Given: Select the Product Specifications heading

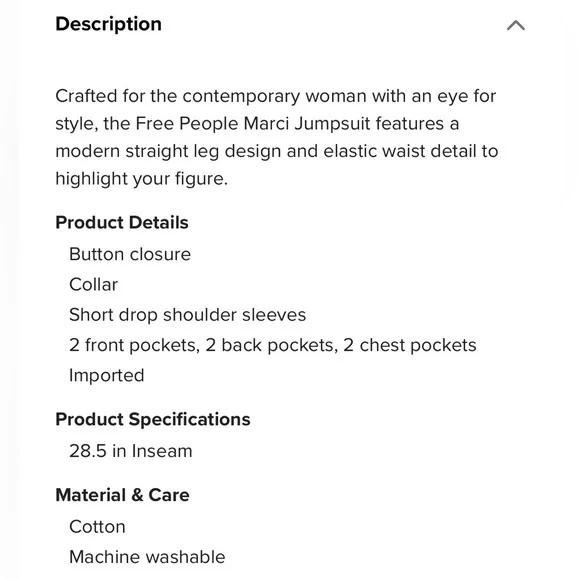Looking at the screenshot, I should (153, 419).
